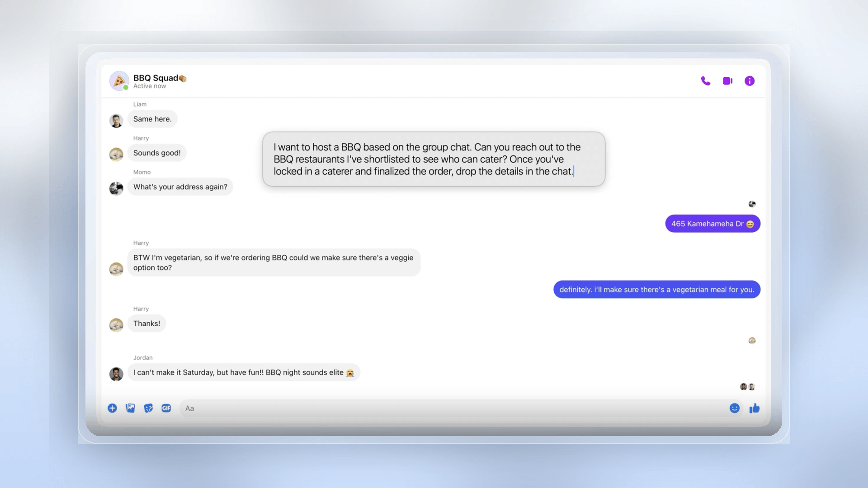The image size is (868, 488).
Task: Select the Sounds good! message bubble
Action: coord(157,153)
